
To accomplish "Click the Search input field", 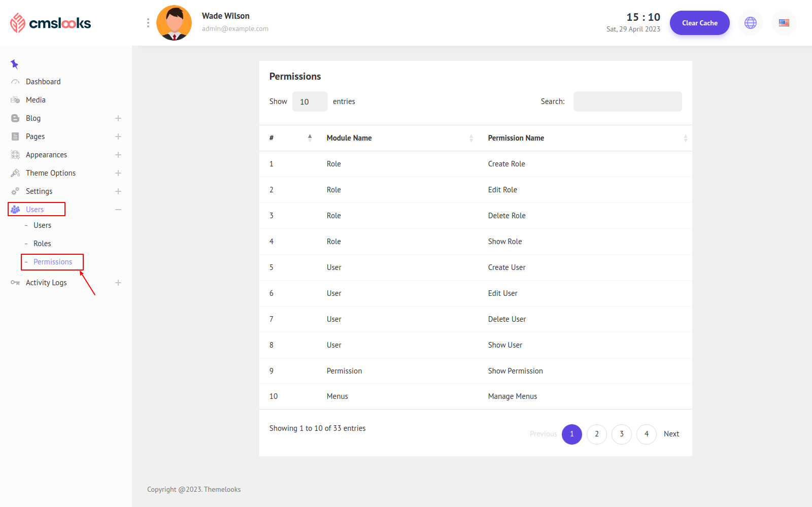I will point(627,102).
